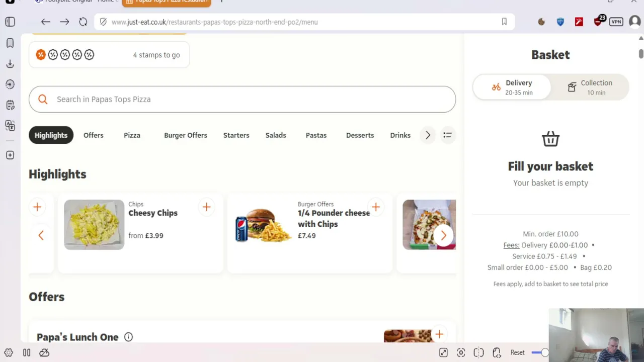
Task: Click the address bar URL
Action: tap(214, 22)
